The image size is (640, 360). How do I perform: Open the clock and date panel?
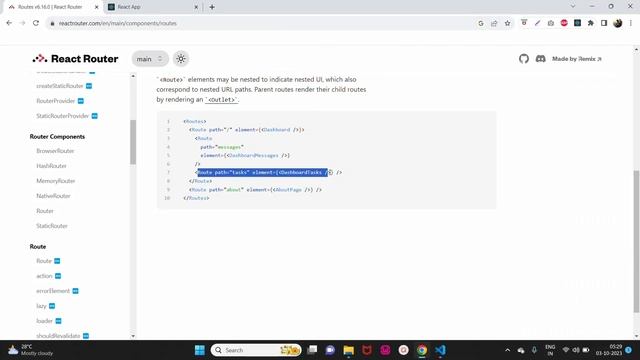(x=609, y=350)
